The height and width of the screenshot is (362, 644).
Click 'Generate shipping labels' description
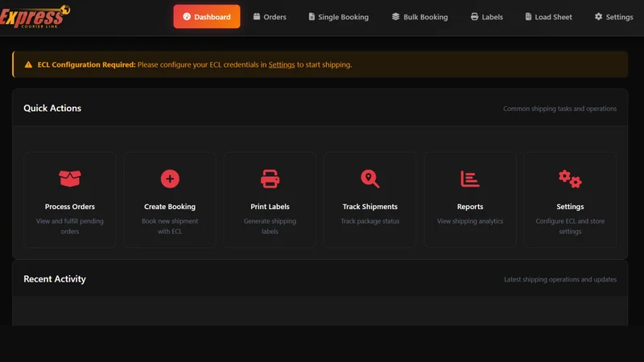coord(270,226)
